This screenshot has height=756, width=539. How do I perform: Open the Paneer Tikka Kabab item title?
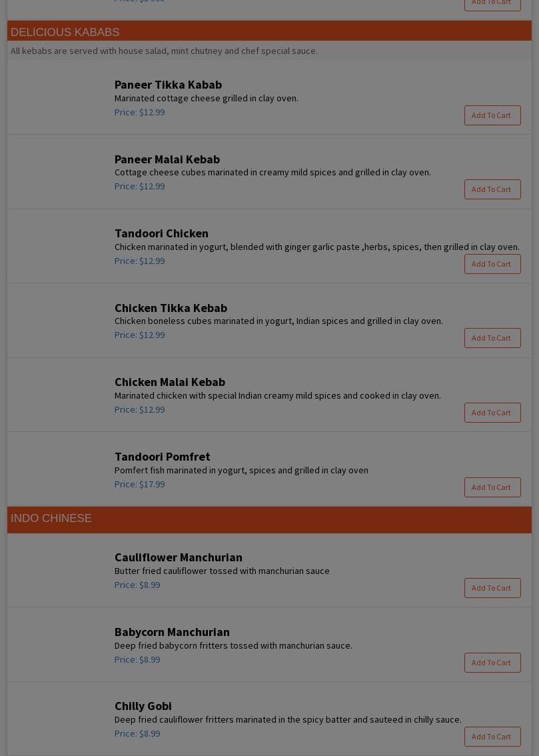coord(168,84)
